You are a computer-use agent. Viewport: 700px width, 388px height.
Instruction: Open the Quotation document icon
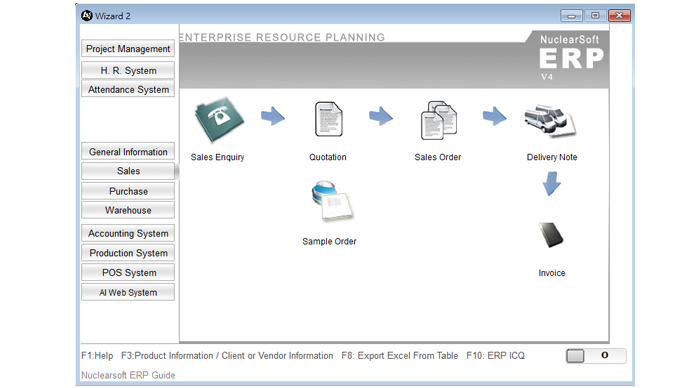329,119
